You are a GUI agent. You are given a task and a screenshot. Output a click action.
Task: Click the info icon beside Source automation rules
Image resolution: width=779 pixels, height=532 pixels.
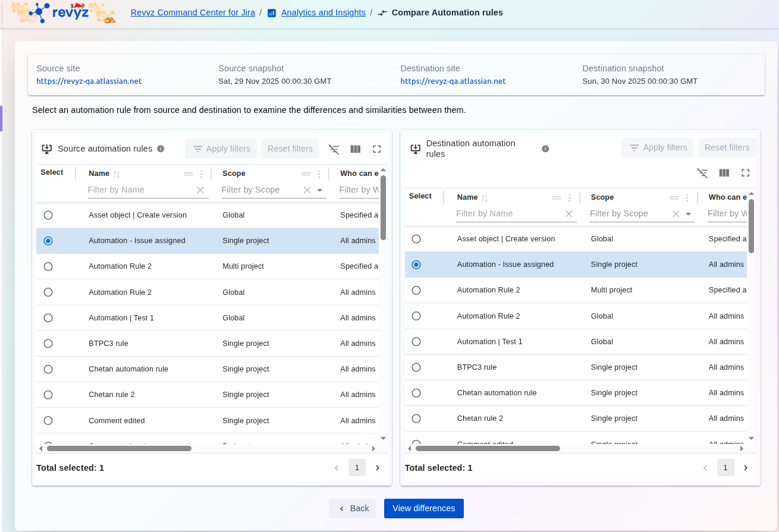(x=161, y=149)
